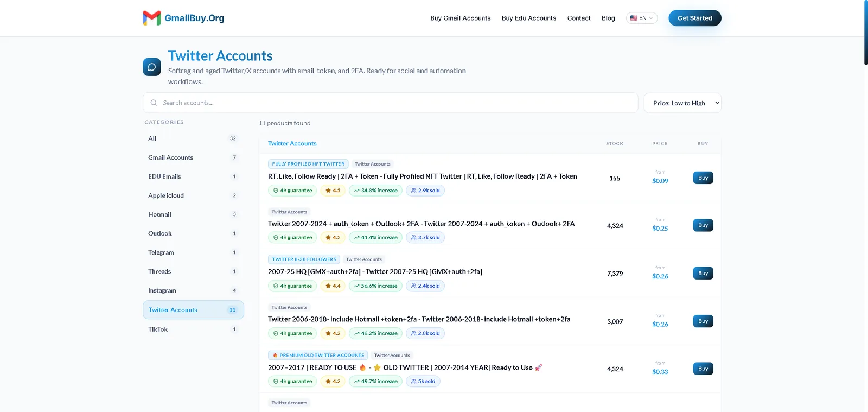Select the Instagram category

point(193,290)
